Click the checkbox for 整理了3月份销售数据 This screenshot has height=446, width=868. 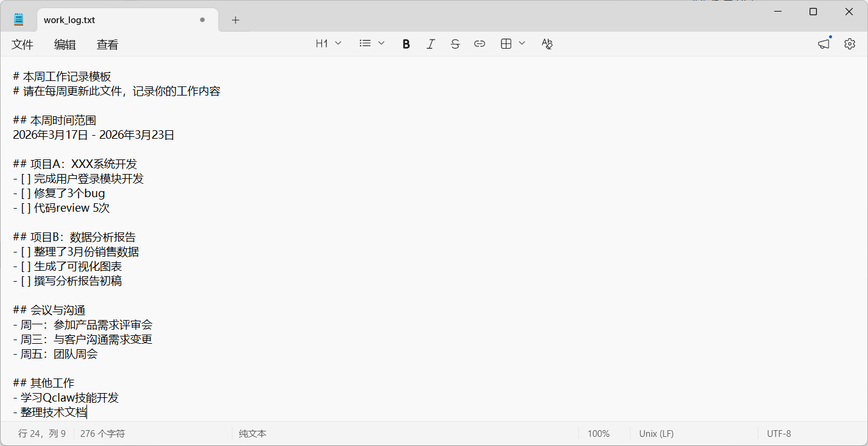tap(26, 252)
